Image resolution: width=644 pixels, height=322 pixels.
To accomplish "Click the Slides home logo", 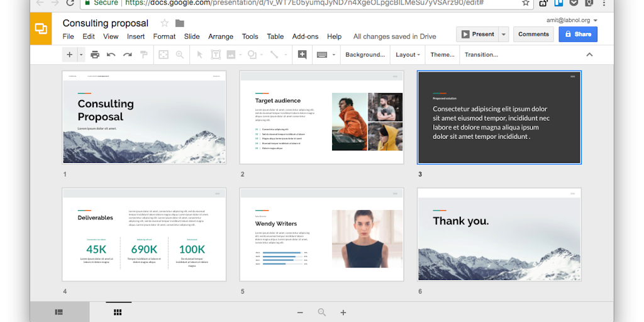I will (41, 28).
